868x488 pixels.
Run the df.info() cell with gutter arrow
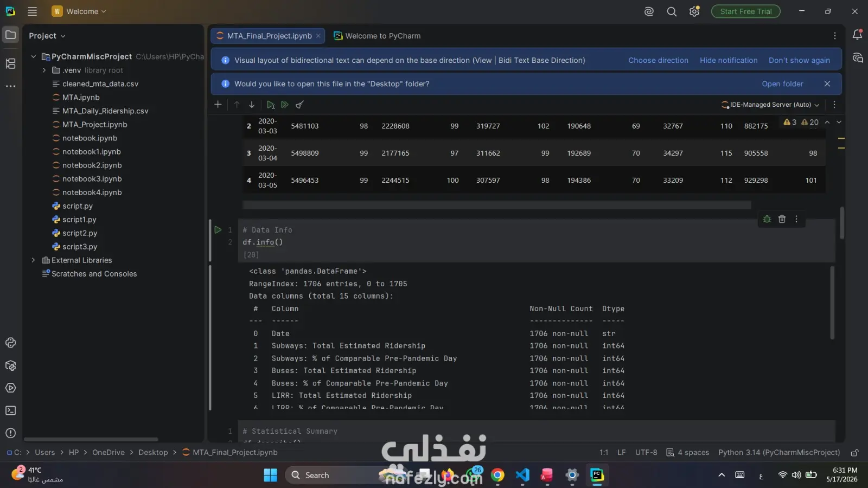point(218,230)
